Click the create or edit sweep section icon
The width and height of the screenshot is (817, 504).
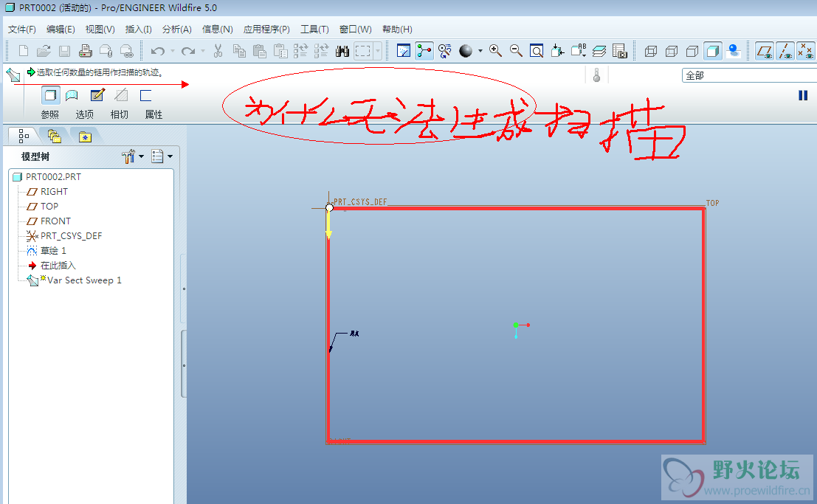point(97,95)
